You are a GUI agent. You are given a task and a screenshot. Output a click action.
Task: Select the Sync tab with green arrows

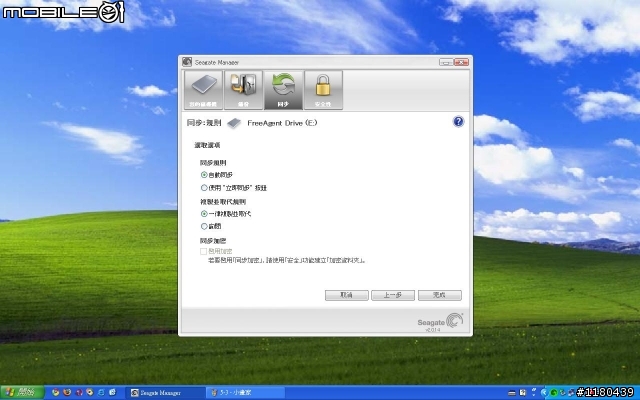283,90
